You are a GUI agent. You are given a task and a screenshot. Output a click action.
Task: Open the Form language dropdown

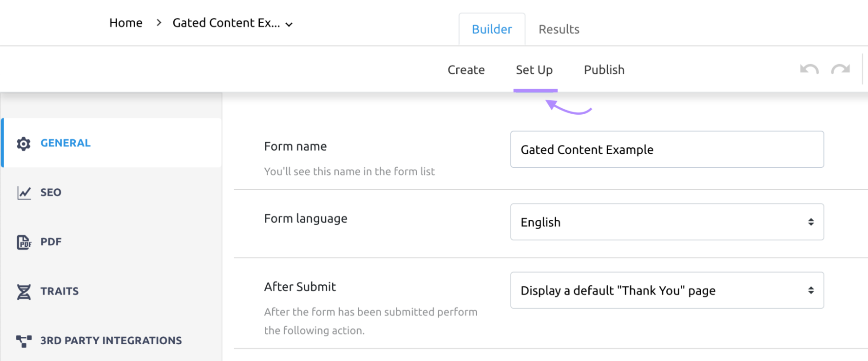[666, 222]
